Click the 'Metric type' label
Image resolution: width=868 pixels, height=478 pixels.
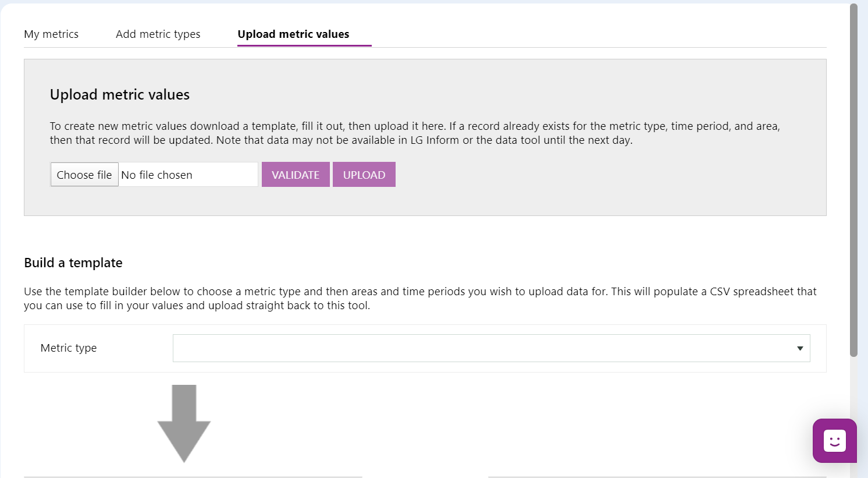click(x=69, y=348)
